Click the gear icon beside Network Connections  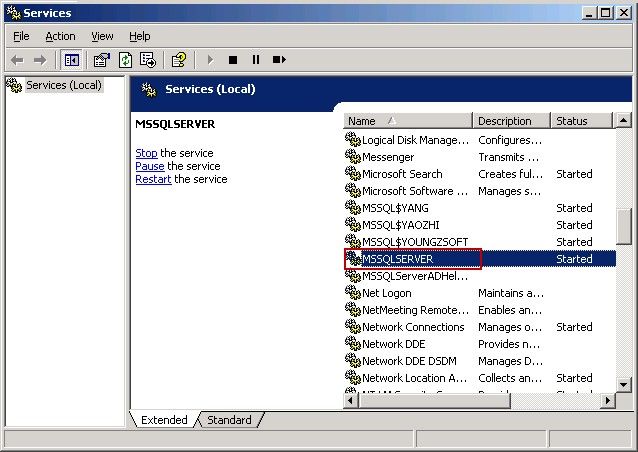coord(353,327)
